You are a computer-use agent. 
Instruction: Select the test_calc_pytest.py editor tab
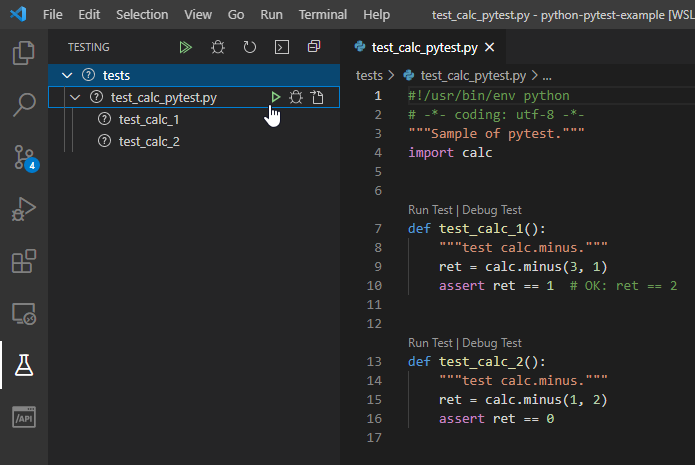point(424,47)
